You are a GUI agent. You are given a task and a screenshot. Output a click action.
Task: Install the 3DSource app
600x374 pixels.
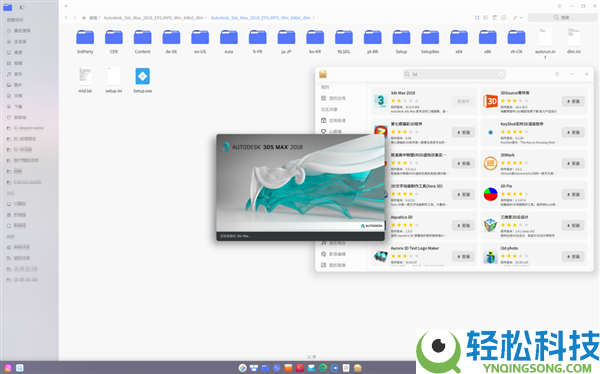pyautogui.click(x=573, y=101)
